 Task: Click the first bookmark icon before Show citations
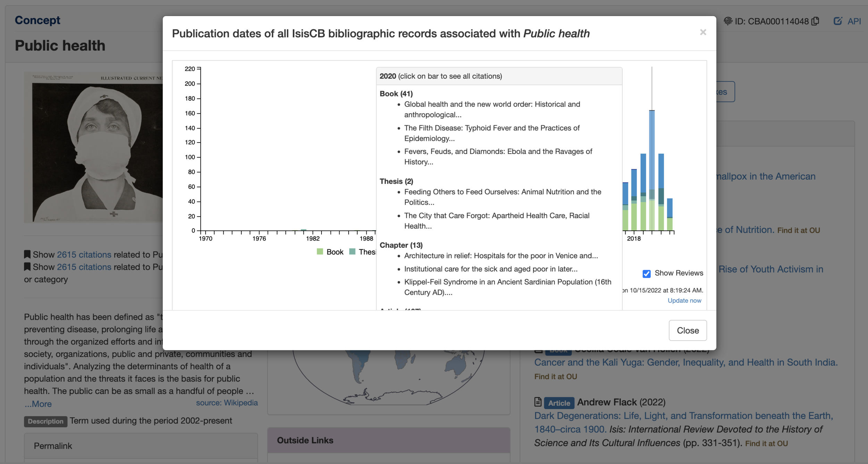tap(27, 254)
